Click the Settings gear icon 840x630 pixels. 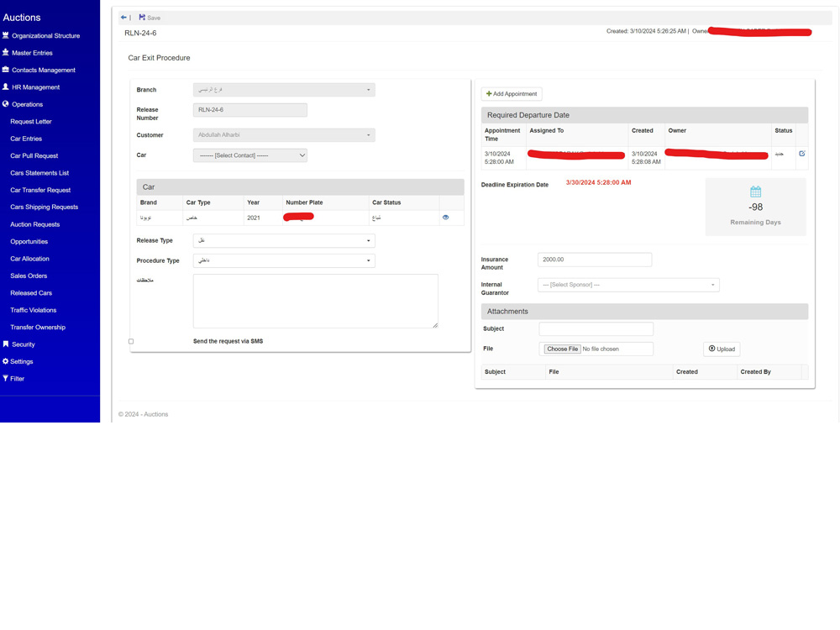[5, 361]
